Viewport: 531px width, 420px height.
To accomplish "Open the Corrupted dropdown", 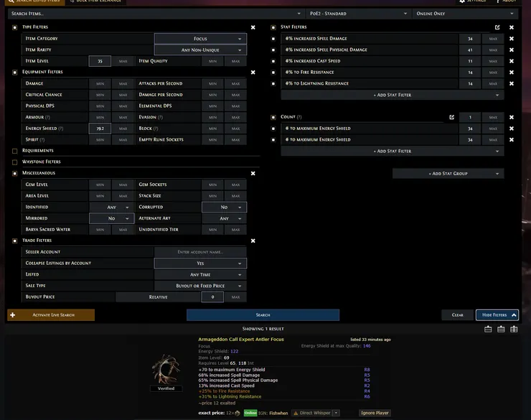I will pyautogui.click(x=224, y=207).
